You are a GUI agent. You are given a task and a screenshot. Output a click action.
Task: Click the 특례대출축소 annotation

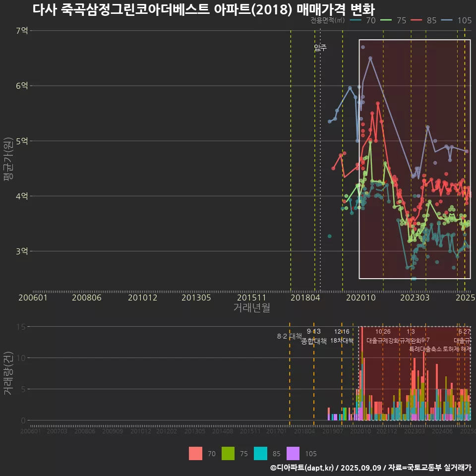[425, 349]
